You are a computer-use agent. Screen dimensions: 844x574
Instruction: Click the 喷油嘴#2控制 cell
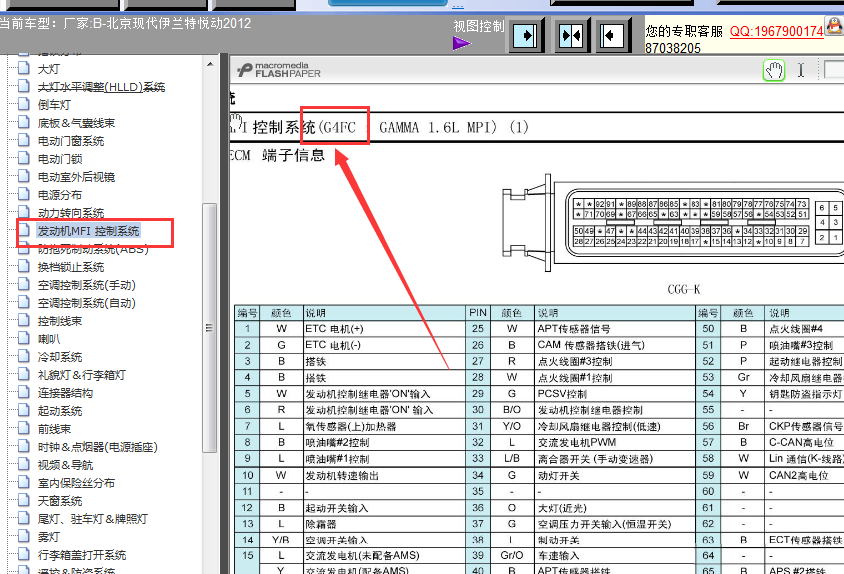click(x=384, y=443)
